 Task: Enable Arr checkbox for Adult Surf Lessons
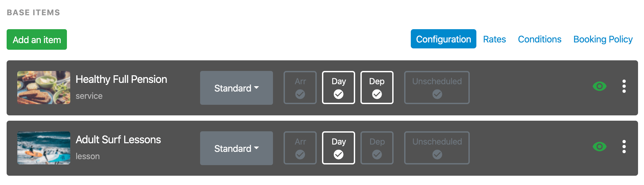click(x=300, y=148)
